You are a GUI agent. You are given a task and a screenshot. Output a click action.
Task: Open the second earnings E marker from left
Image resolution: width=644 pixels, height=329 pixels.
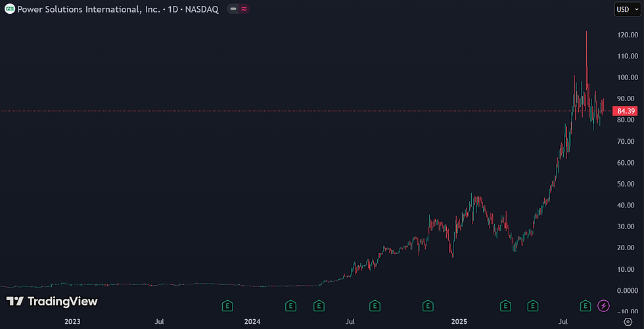click(290, 305)
